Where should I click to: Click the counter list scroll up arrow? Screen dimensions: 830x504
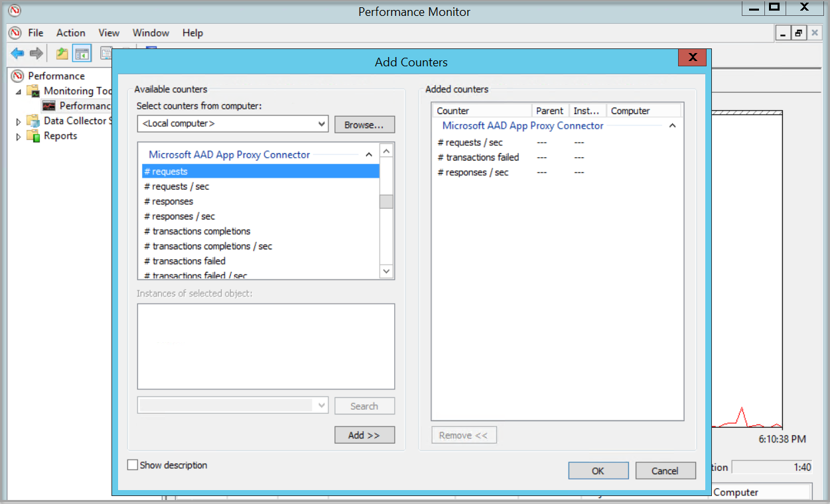tap(386, 151)
